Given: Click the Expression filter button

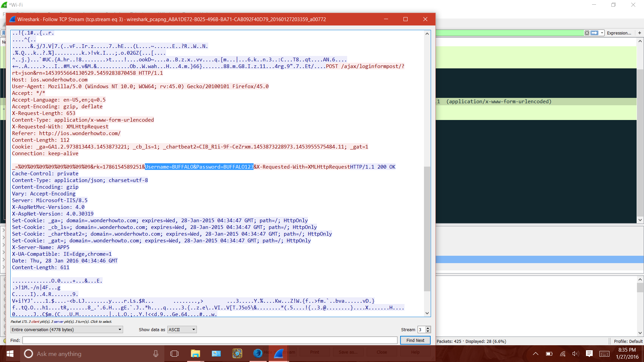Looking at the screenshot, I should 619,33.
